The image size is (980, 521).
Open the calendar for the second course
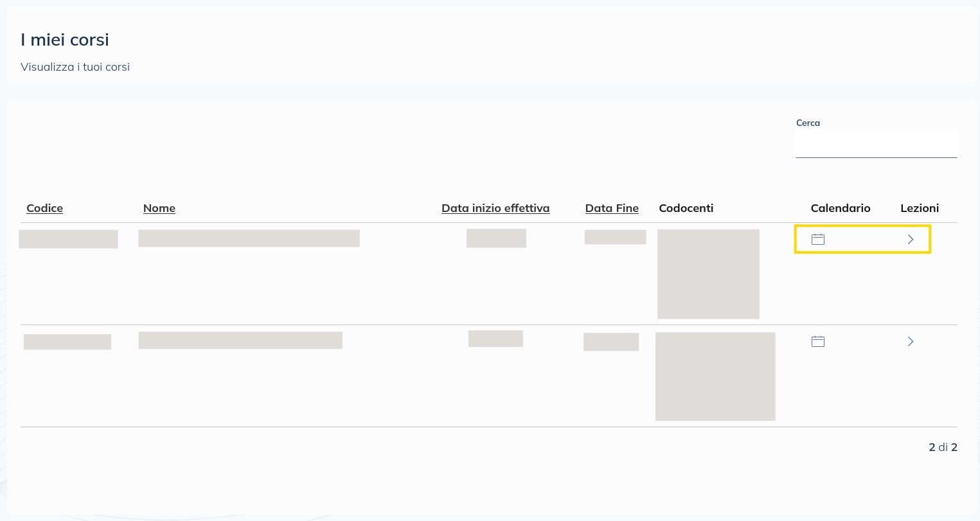(818, 342)
